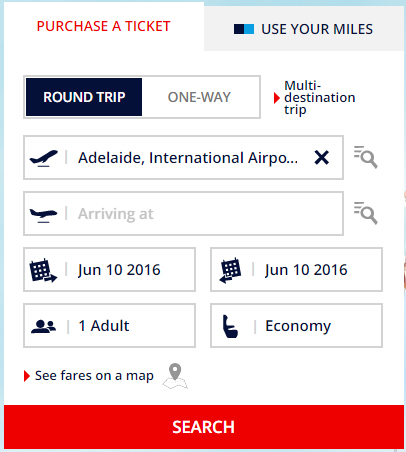Click the map pin fares icon
The width and height of the screenshot is (406, 452).
click(175, 376)
